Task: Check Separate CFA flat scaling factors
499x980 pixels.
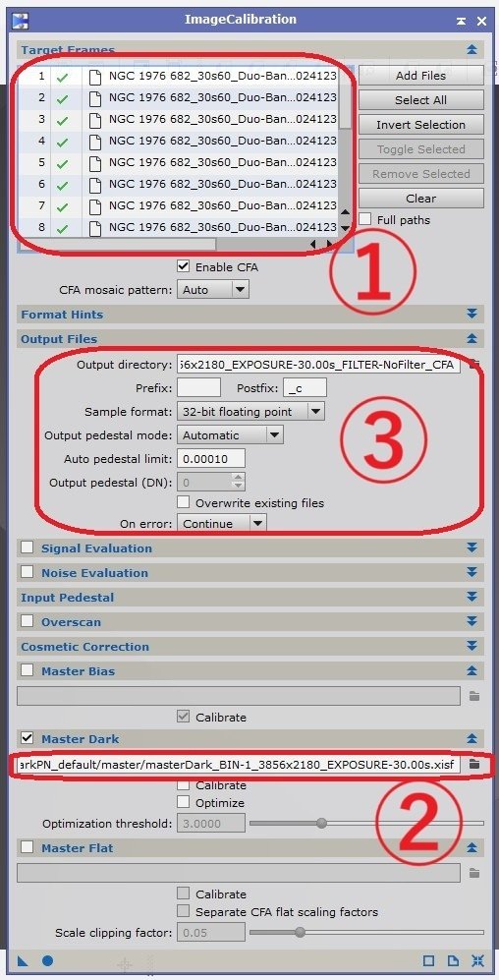Action: pos(183,911)
